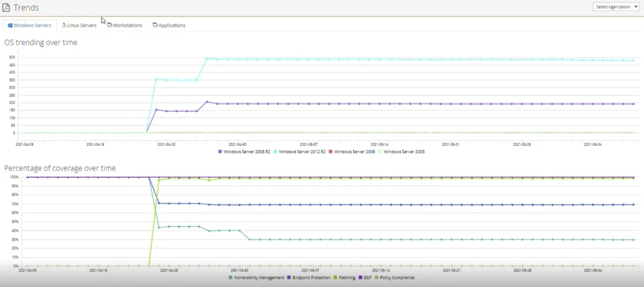Click the 'Windows Server 2008 R2' legend label
This screenshot has width=644, height=287.
click(247, 152)
